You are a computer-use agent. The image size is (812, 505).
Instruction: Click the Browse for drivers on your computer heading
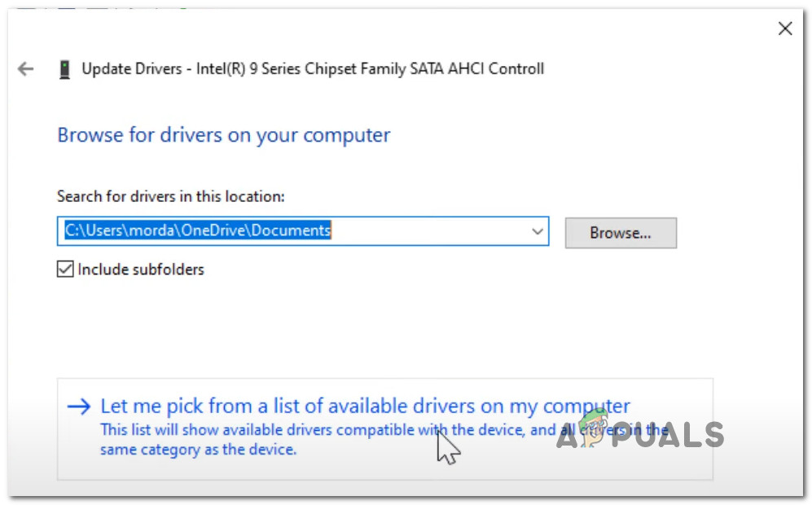pos(223,134)
